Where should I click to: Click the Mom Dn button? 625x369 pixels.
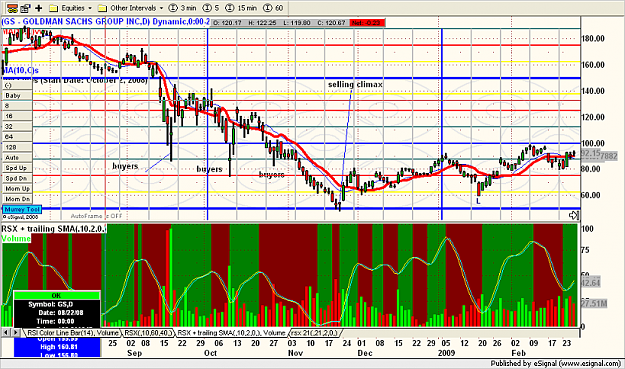point(18,199)
